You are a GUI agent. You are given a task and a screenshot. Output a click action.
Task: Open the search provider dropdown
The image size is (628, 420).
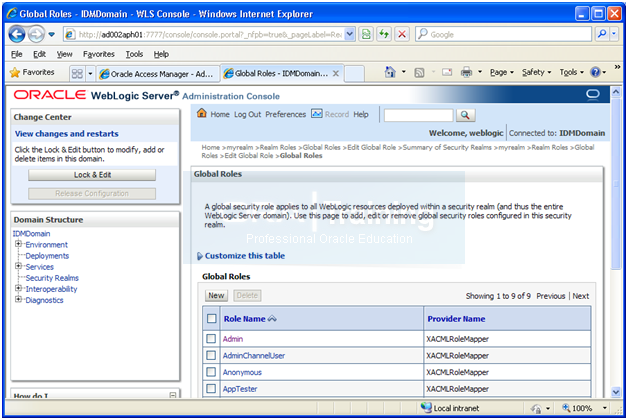click(614, 34)
